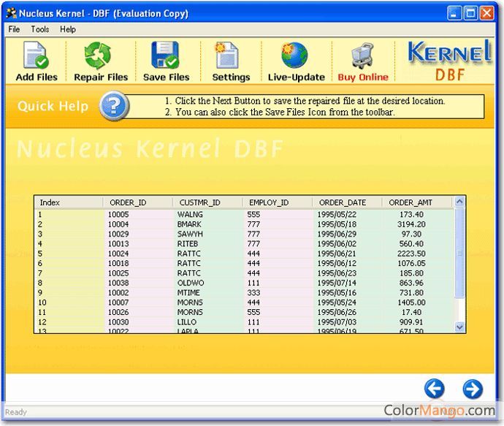Viewport: 504px width, 426px height.
Task: Select order ID 10005 cell
Action: click(118, 214)
